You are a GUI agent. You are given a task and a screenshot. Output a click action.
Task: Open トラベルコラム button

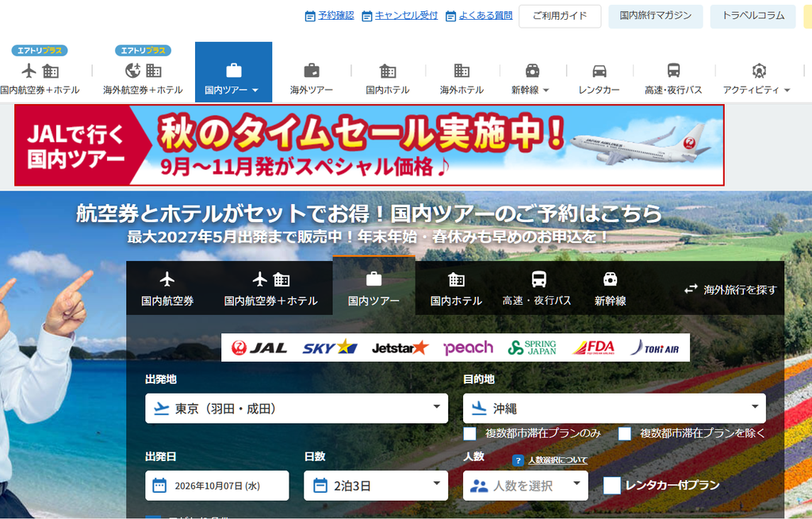(753, 16)
